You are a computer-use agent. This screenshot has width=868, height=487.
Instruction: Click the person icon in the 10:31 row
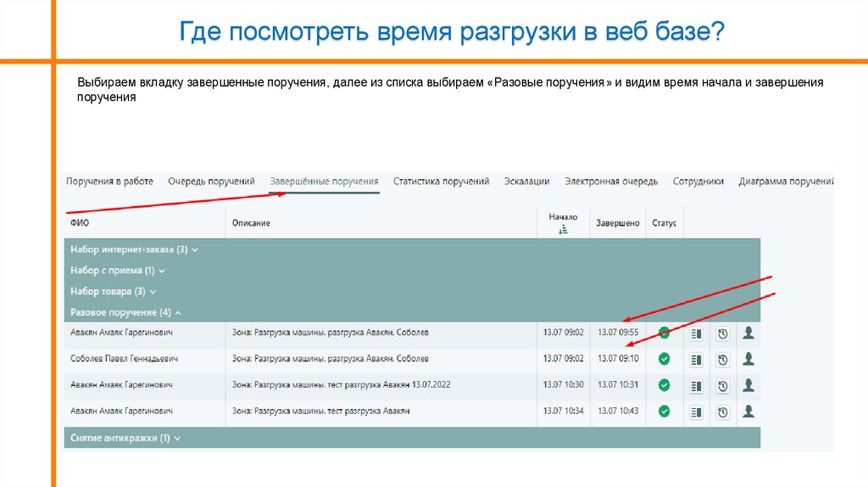pyautogui.click(x=748, y=386)
